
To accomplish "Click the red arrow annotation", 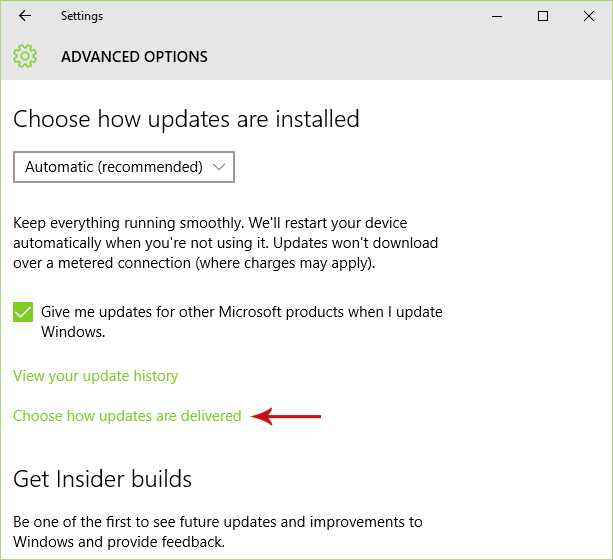I will [x=287, y=416].
